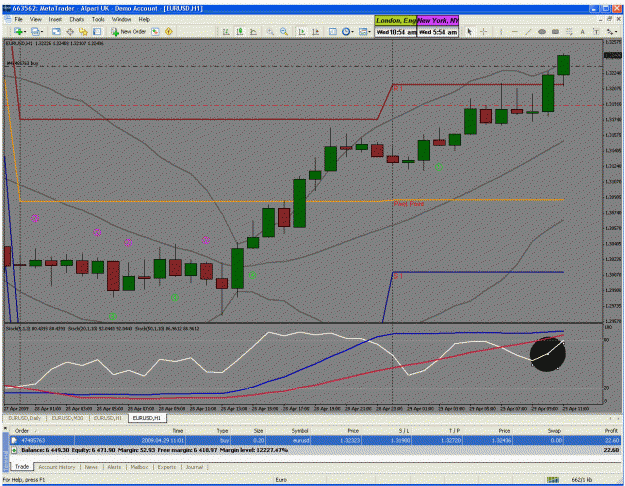Click the New Chart icon in toolbar
The image size is (625, 486).
18,31
